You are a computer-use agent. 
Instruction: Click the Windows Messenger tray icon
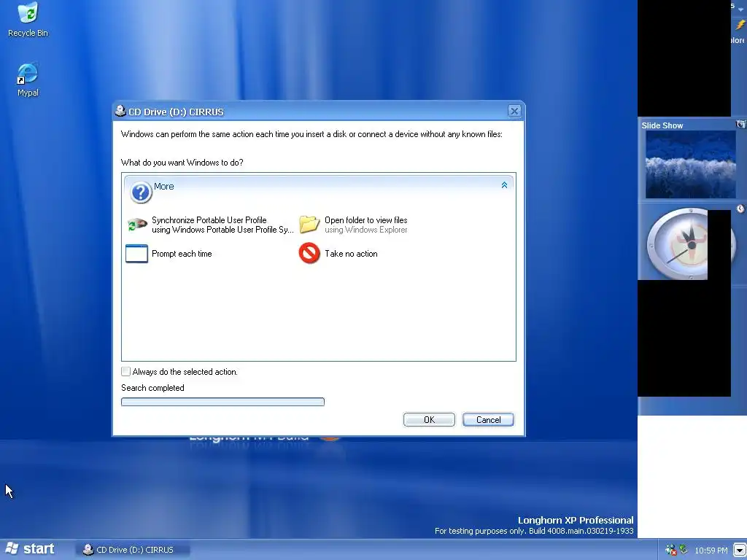click(x=671, y=550)
